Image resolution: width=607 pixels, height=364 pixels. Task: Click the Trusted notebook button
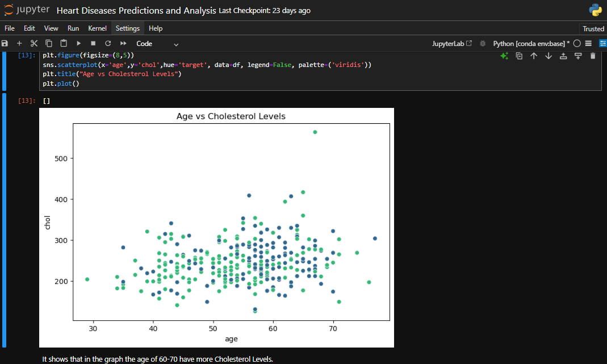[593, 28]
